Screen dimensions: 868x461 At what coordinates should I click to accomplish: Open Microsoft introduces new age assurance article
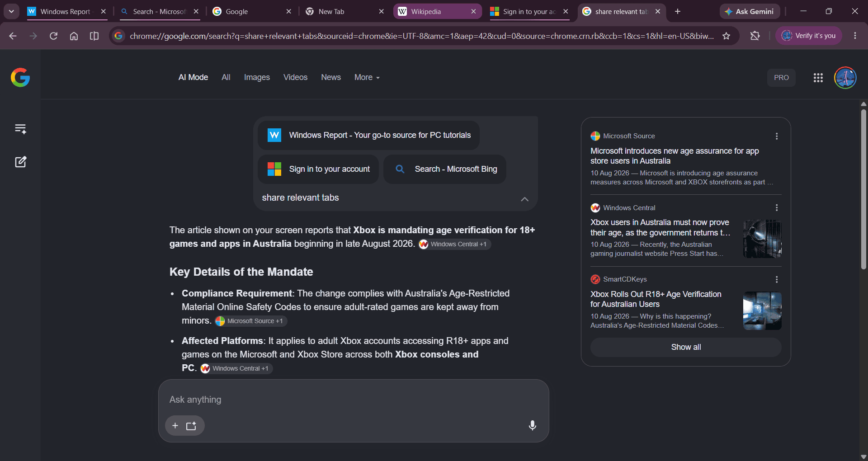pyautogui.click(x=675, y=156)
